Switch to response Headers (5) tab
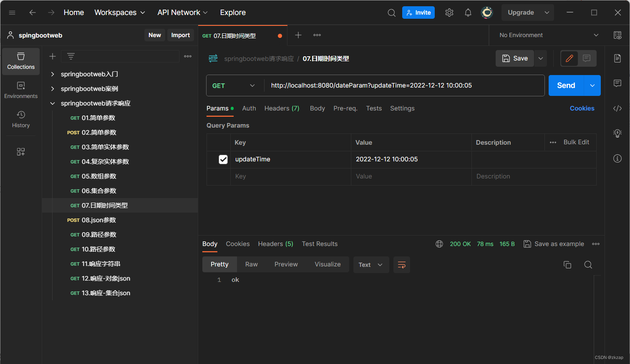The height and width of the screenshot is (364, 630). point(275,244)
